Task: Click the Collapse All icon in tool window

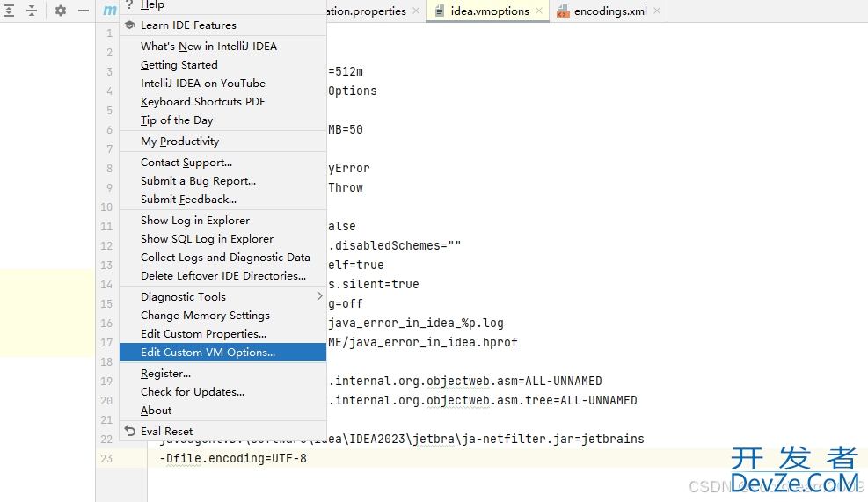Action: point(32,11)
